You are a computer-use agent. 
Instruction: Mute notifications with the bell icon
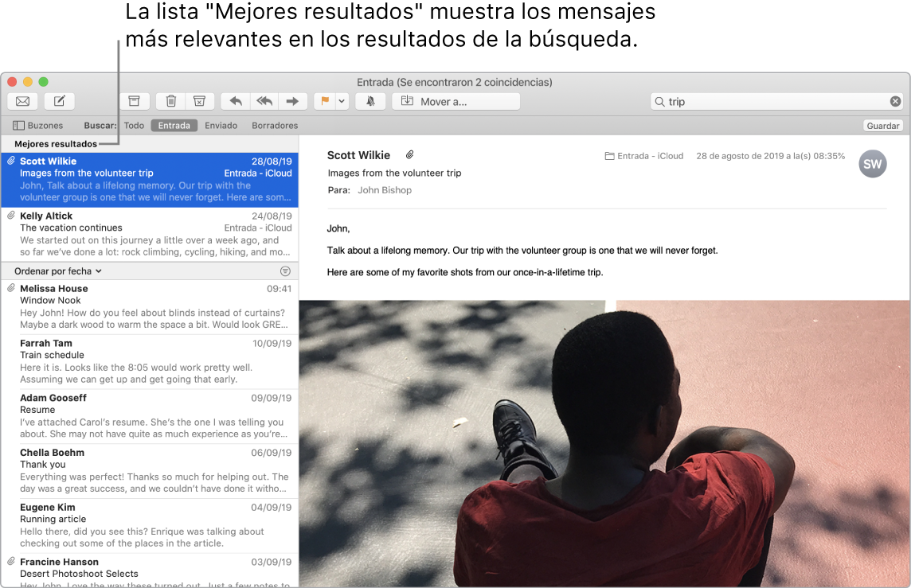click(x=370, y=101)
